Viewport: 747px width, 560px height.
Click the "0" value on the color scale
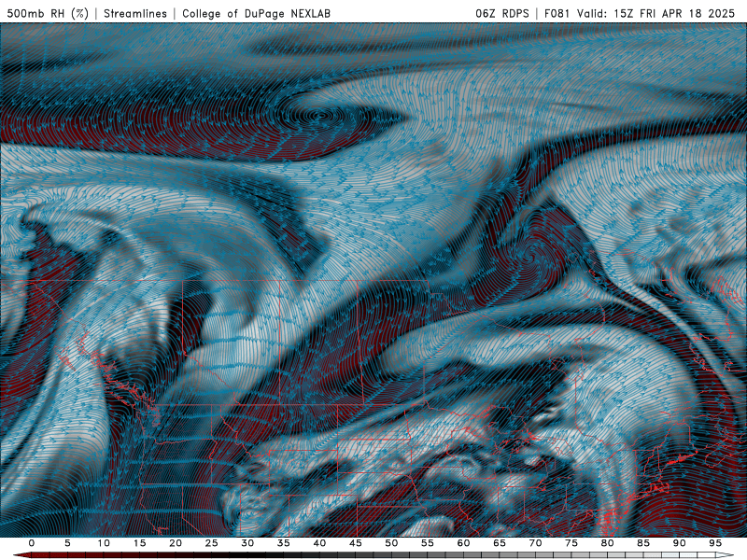(x=32, y=543)
